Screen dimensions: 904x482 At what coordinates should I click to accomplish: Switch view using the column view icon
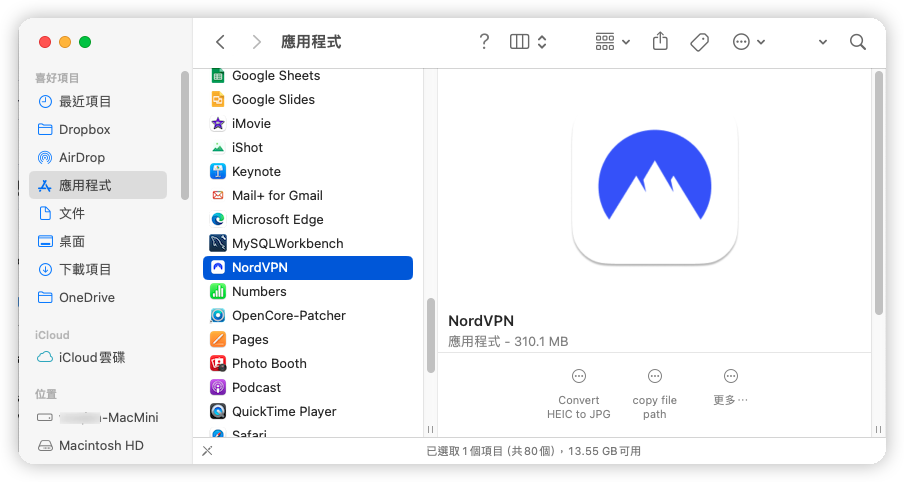(519, 42)
